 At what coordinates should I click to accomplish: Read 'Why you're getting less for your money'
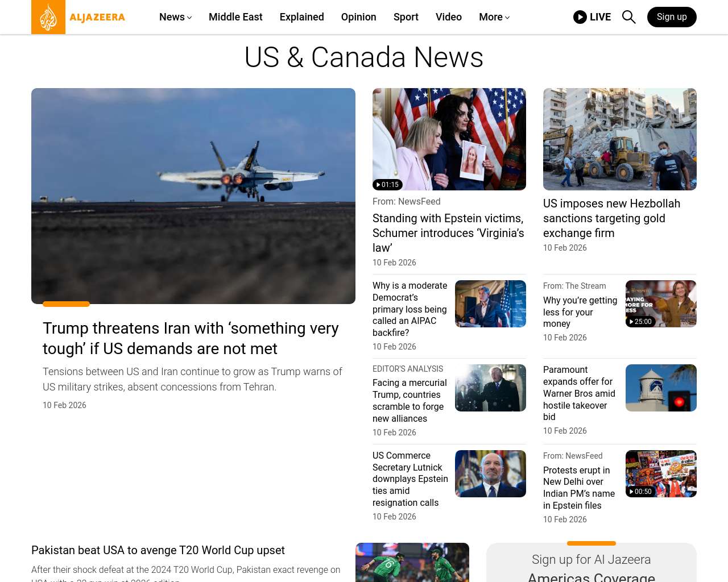tap(580, 312)
